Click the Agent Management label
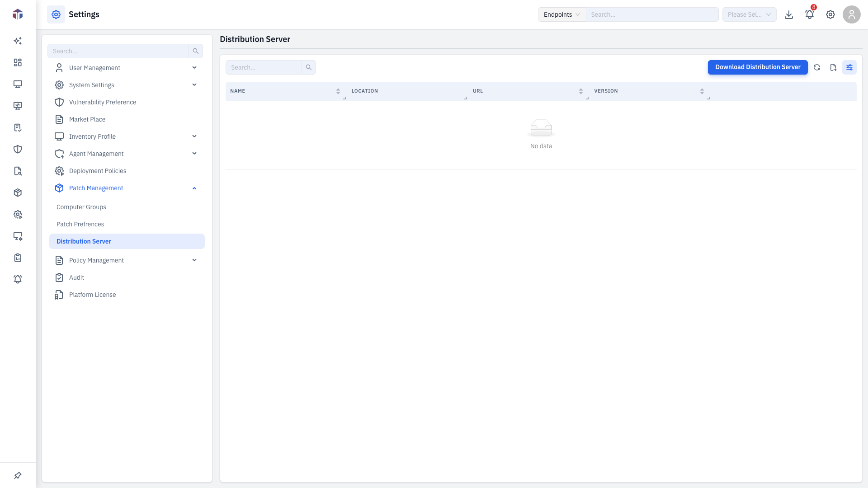This screenshot has width=868, height=488. point(96,154)
